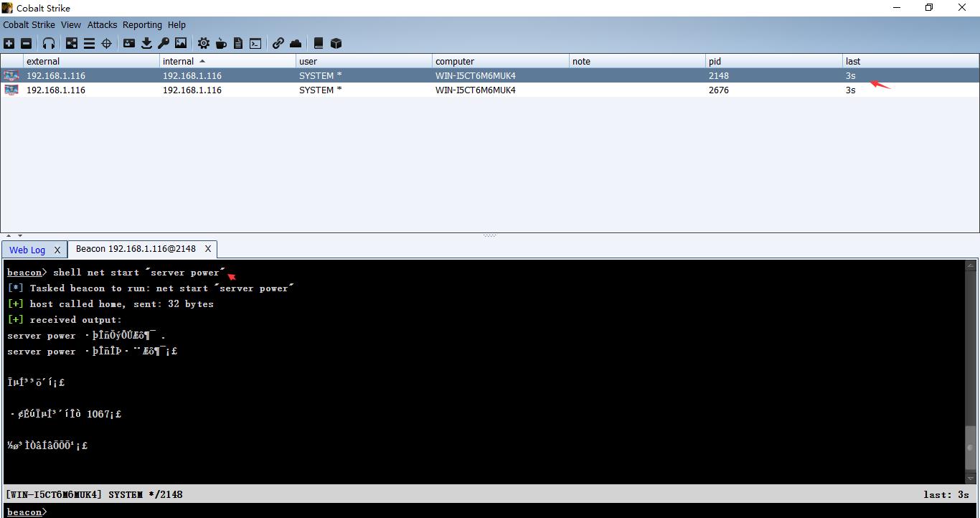Click the host a file chain-link icon
Screen dimensions: 980x518
pos(278,43)
